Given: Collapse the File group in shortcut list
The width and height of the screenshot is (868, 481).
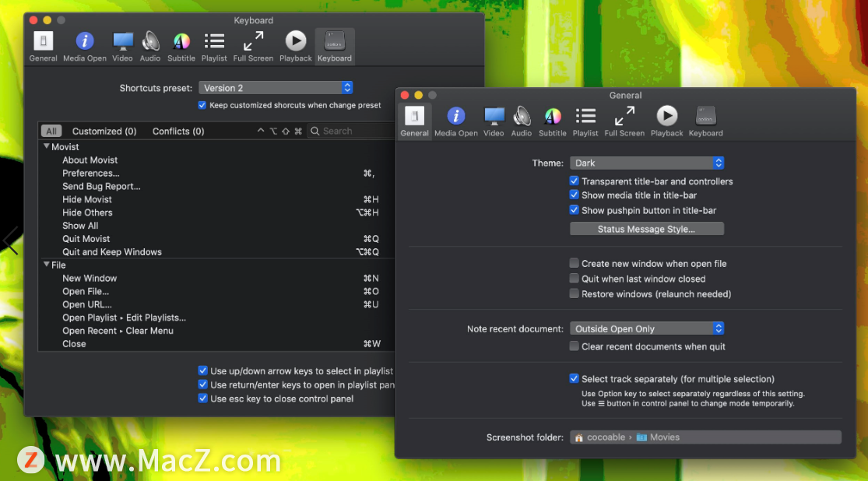Looking at the screenshot, I should click(47, 265).
